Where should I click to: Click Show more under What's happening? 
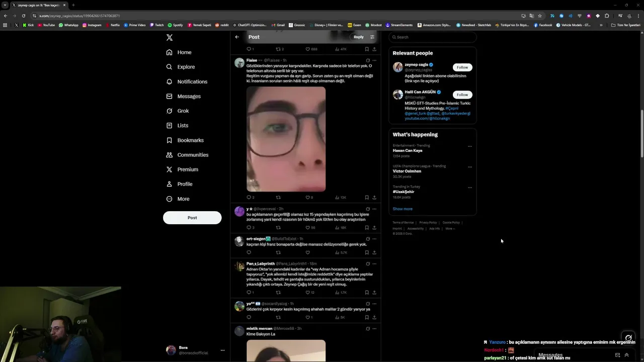[x=403, y=209]
